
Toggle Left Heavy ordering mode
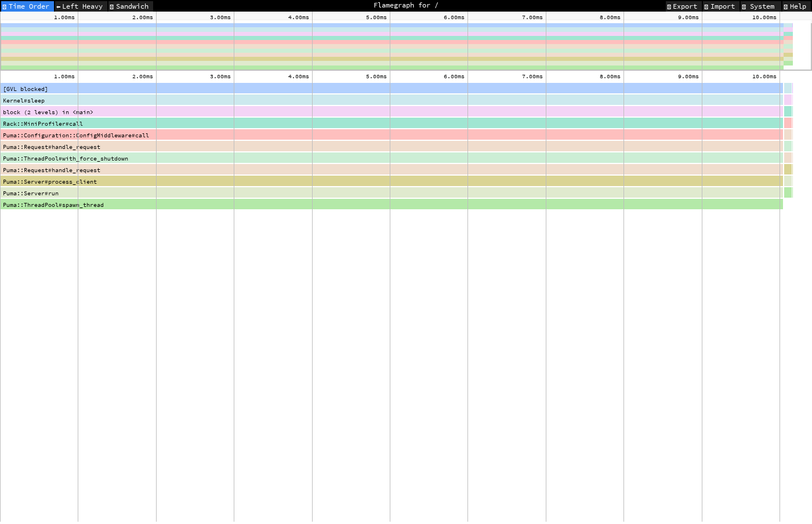tap(79, 6)
